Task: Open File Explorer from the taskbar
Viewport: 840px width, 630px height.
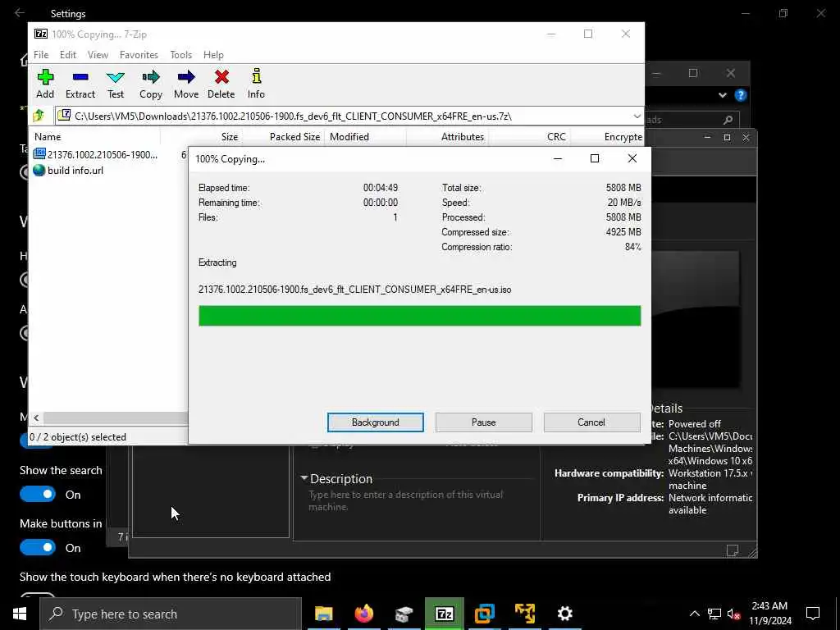Action: (x=323, y=614)
